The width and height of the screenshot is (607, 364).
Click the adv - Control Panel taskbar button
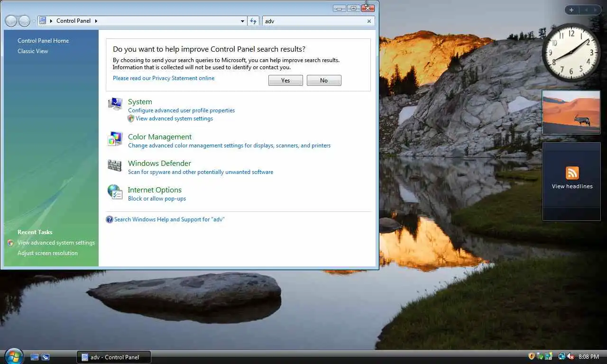pyautogui.click(x=114, y=357)
